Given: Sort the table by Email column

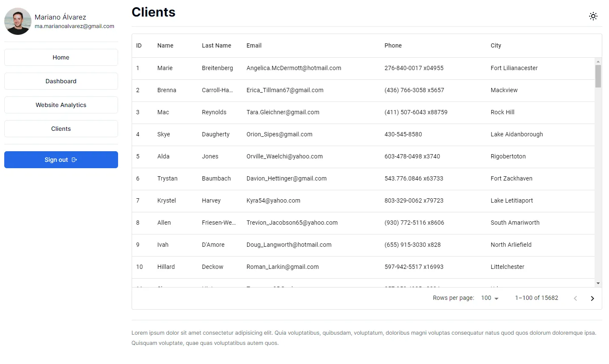Looking at the screenshot, I should pyautogui.click(x=254, y=45).
